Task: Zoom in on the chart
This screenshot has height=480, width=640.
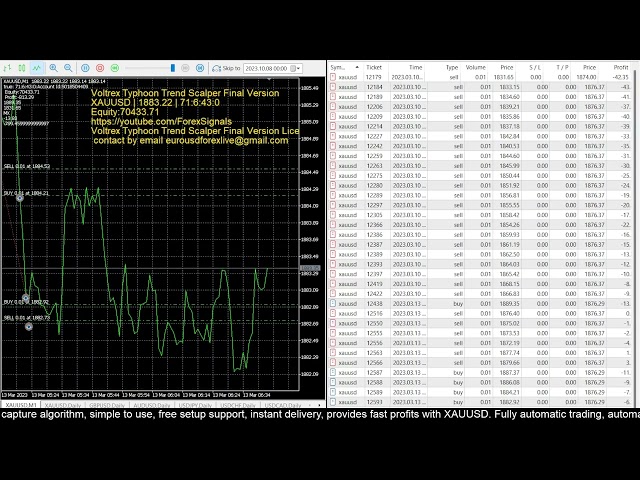Action: coord(53,68)
